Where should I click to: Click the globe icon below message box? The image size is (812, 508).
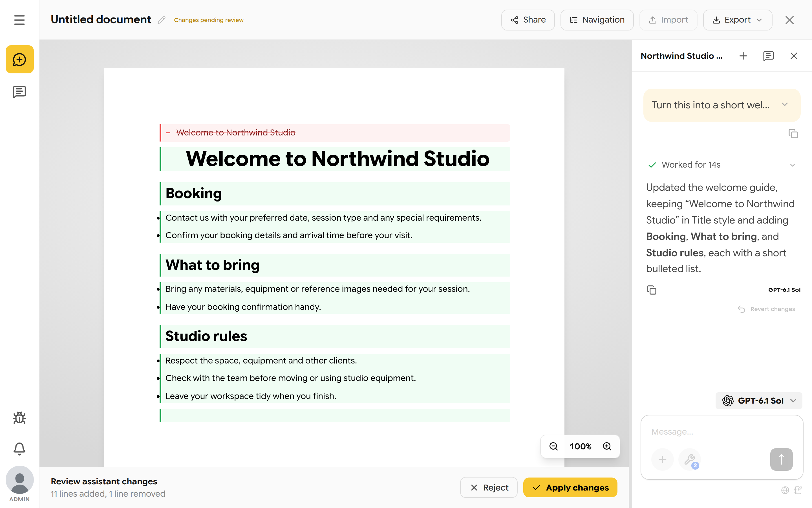coord(785,490)
